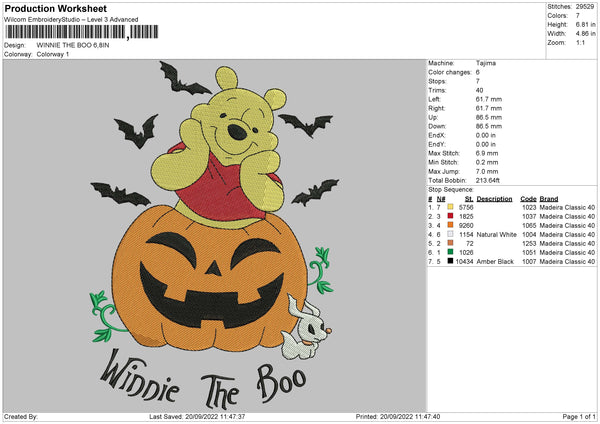Select the design name "WINNIE THE BOO 6,8IN"

73,45
